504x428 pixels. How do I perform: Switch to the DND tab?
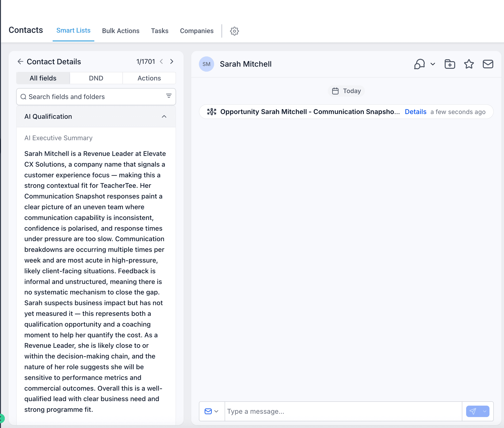coord(96,78)
